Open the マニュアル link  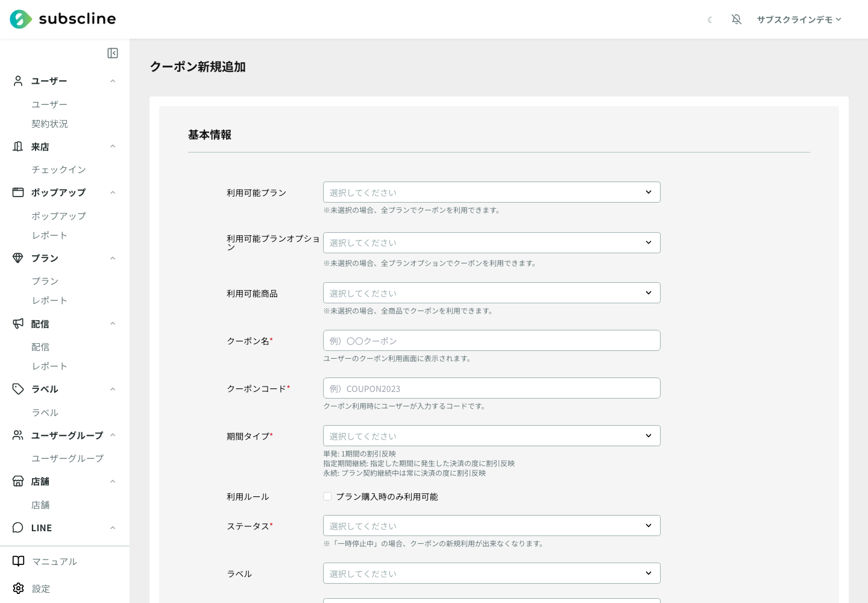click(54, 561)
